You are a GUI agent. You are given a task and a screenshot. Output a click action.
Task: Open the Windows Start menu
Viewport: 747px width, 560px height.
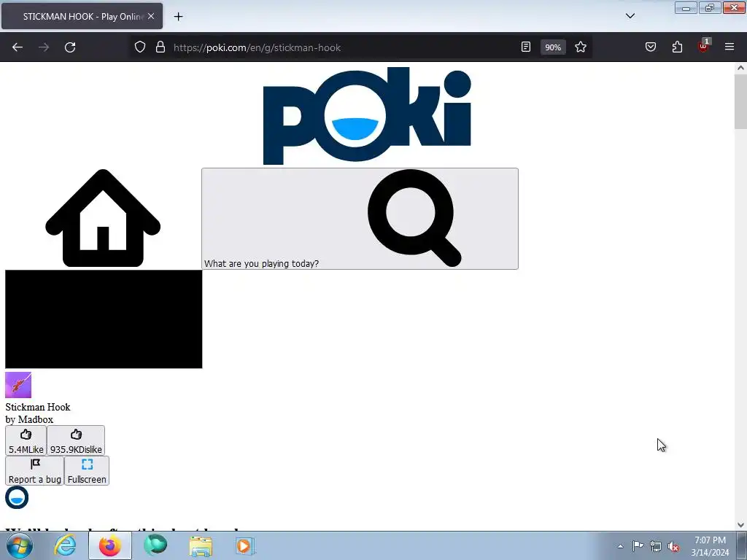[20, 545]
